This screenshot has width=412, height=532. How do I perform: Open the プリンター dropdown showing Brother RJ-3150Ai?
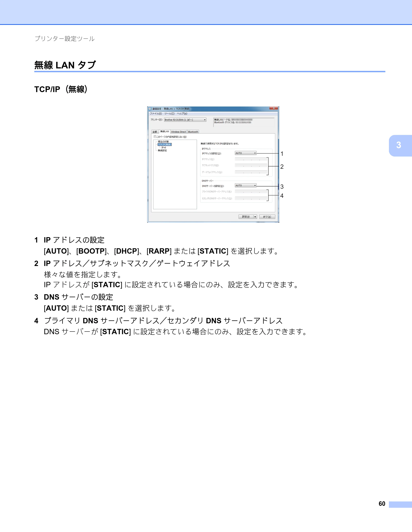click(185, 120)
